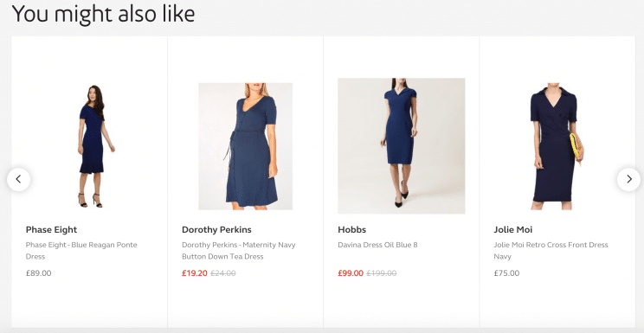Open the Dorothy Perkins maternity dress photo
The width and height of the screenshot is (644, 333).
coord(246,146)
